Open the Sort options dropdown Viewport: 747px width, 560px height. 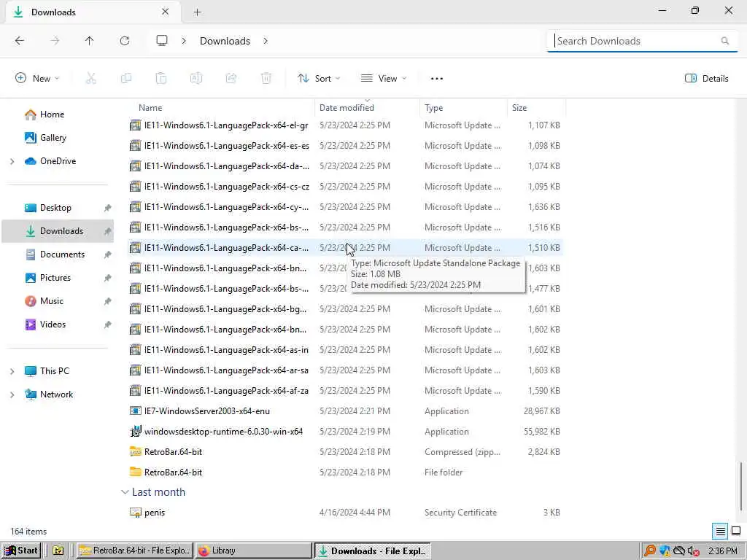click(x=319, y=79)
